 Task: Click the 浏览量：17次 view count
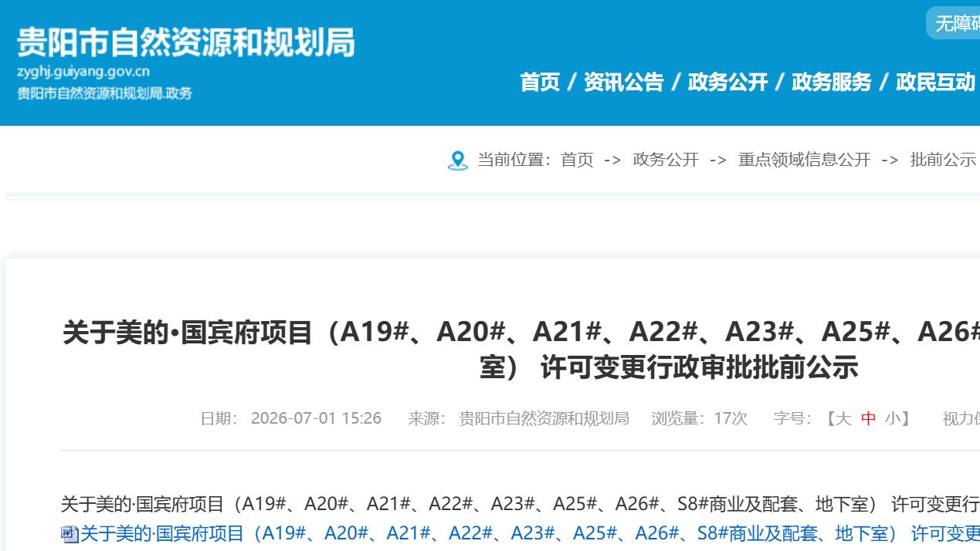[700, 418]
